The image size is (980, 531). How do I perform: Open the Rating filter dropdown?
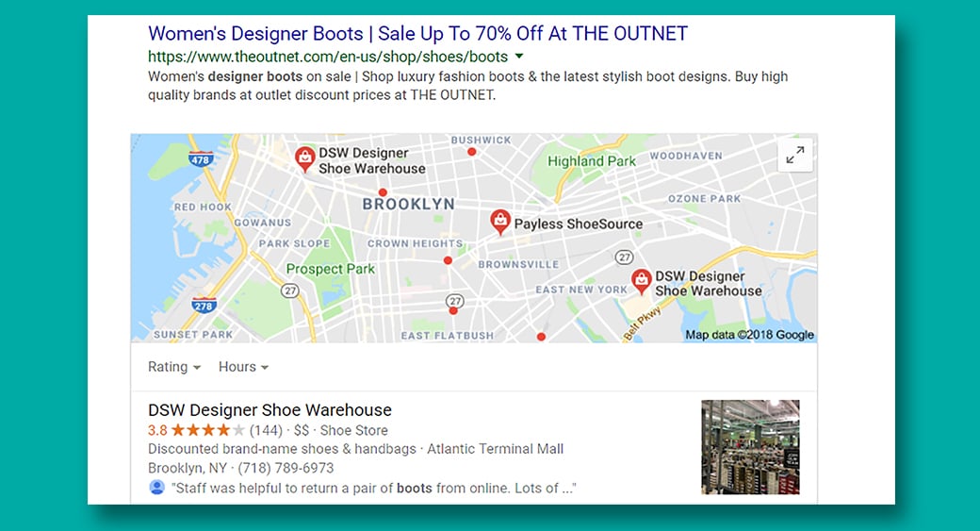(x=173, y=367)
